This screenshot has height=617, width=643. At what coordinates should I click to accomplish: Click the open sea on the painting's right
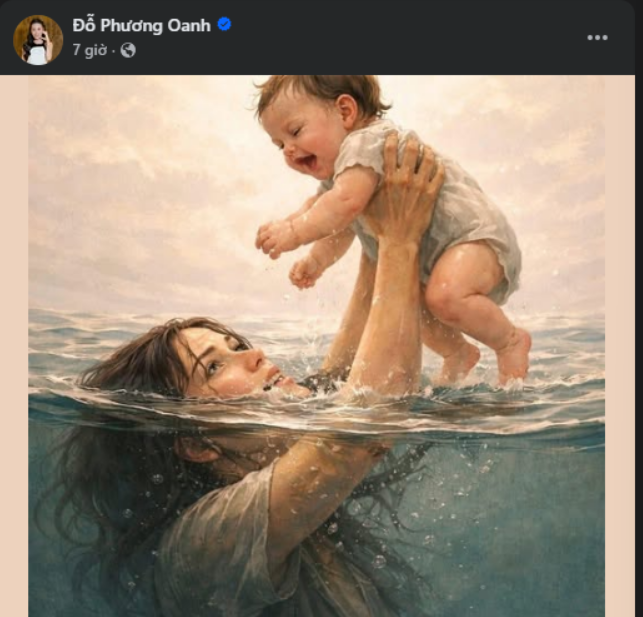560,340
